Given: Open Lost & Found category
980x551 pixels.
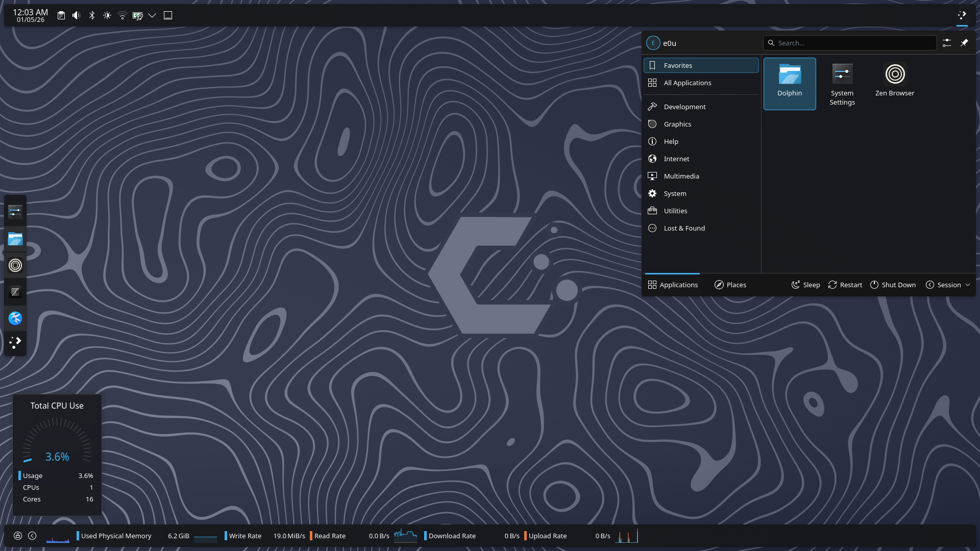Looking at the screenshot, I should 701,228.
